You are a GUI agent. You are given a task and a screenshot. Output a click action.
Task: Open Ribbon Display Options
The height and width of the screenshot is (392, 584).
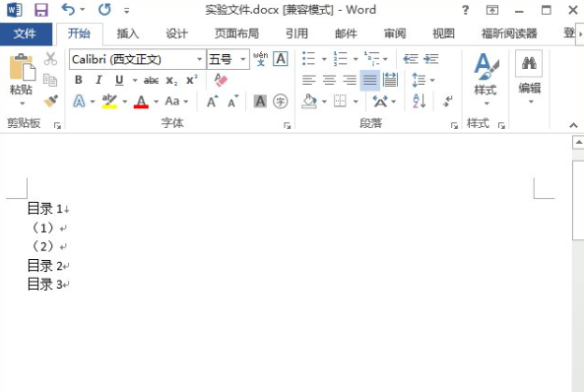coord(492,10)
